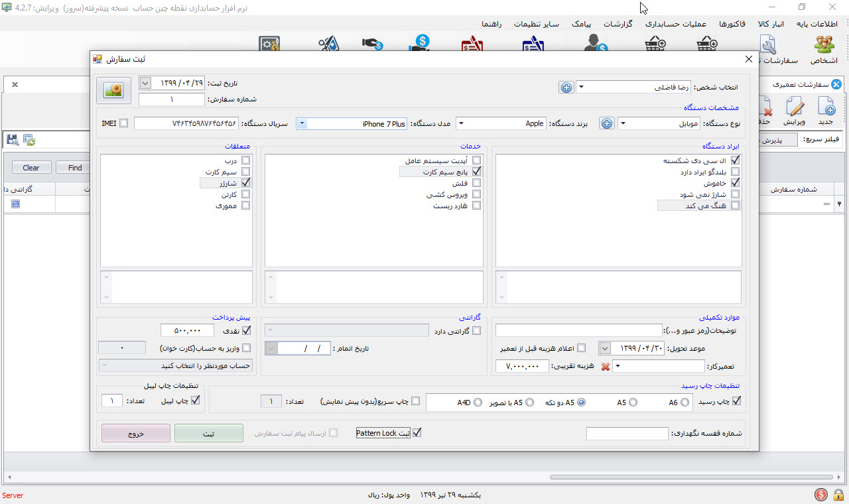Click the green ثبت (submit) button
The image size is (849, 504).
(x=208, y=433)
